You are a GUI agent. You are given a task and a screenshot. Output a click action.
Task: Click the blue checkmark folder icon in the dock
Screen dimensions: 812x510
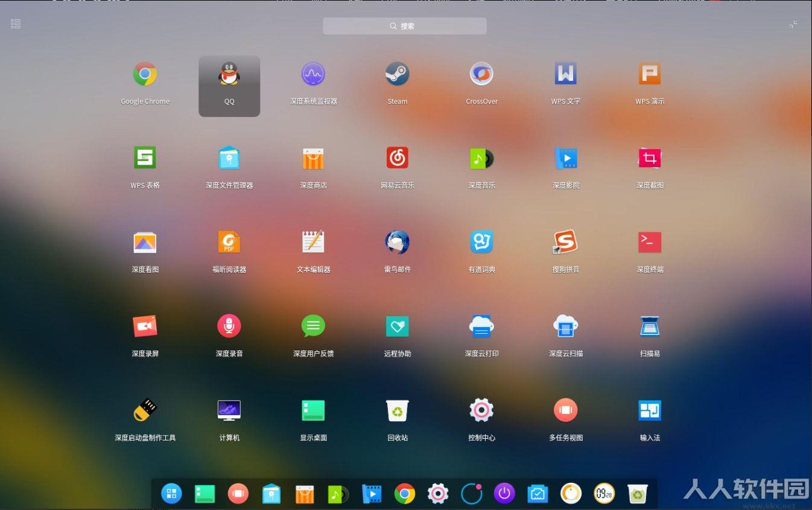pyautogui.click(x=538, y=494)
